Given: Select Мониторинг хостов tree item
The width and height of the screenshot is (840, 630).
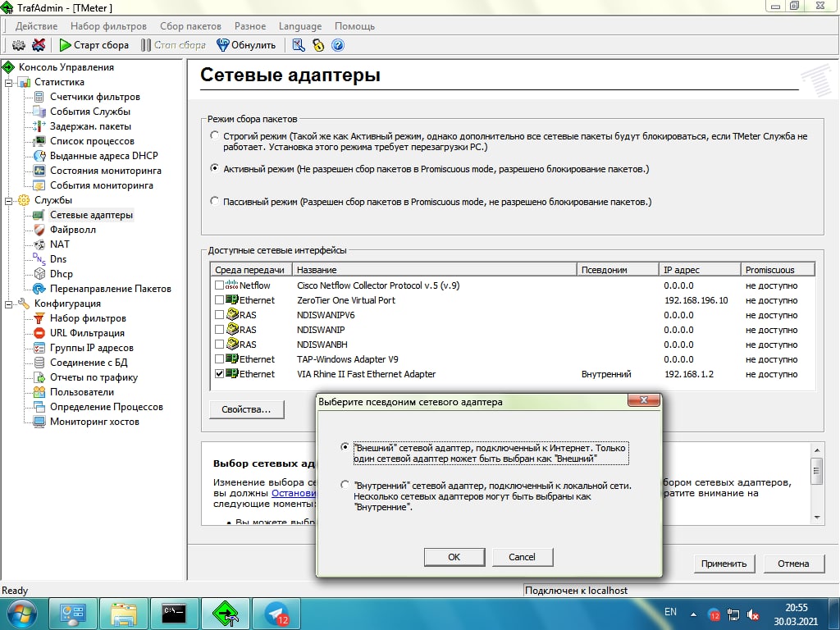Looking at the screenshot, I should [94, 422].
